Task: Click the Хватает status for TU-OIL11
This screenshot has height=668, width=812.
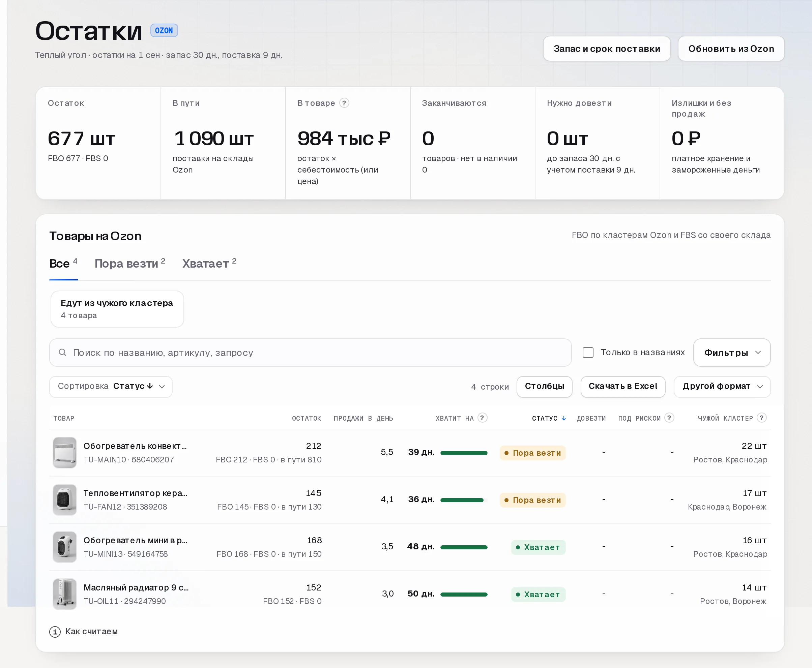Action: tap(538, 595)
